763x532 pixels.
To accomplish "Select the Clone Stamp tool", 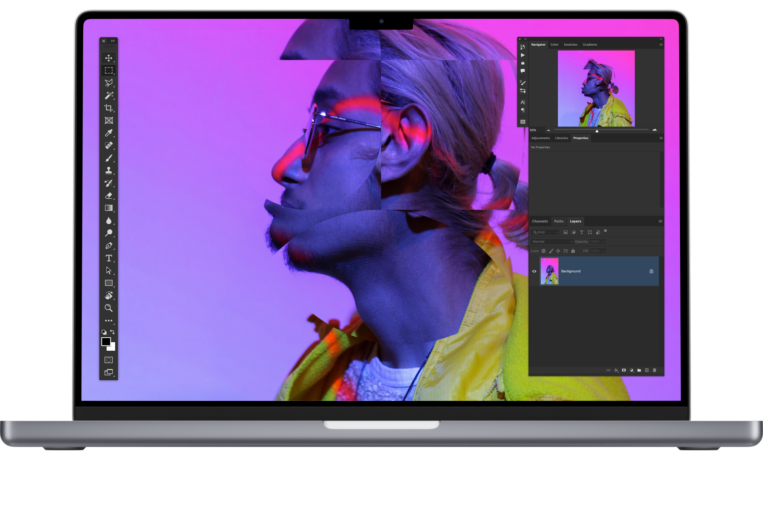I will coord(109,170).
